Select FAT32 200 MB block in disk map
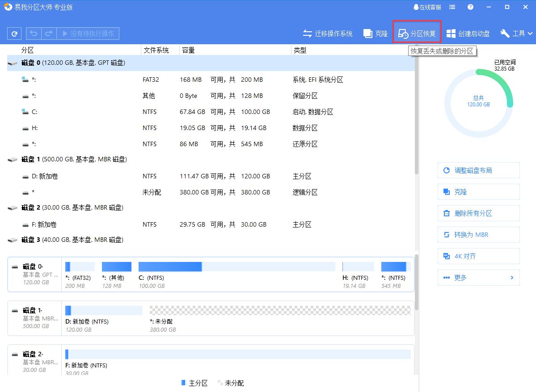Screen dimensions: 536x392 pos(80,275)
